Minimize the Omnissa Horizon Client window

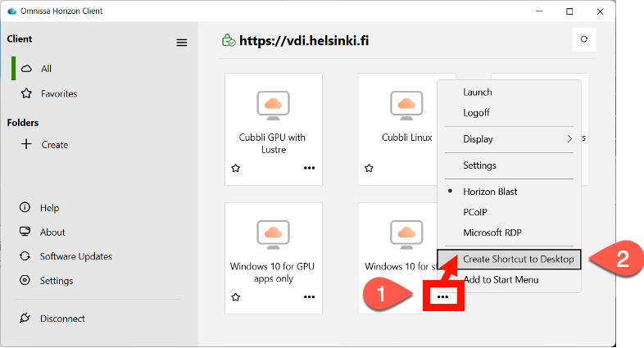pyautogui.click(x=539, y=11)
